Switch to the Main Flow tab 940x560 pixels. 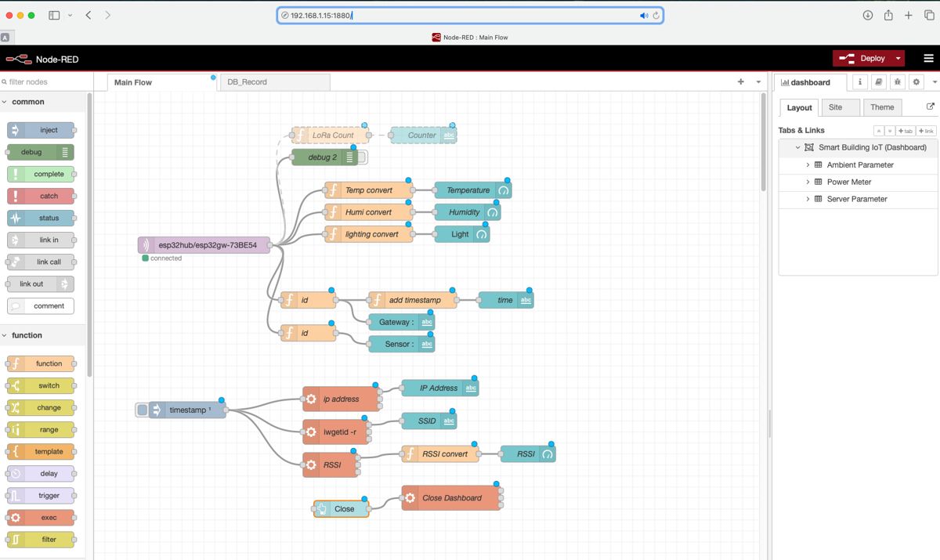[161, 82]
